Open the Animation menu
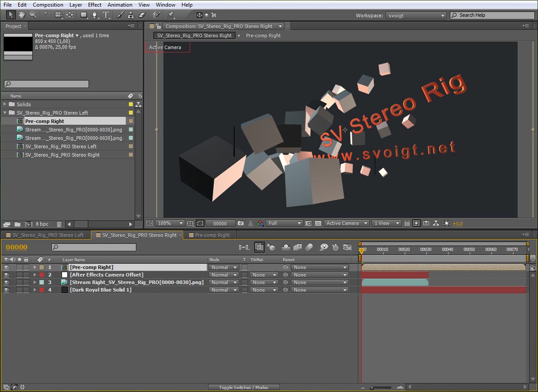 click(x=120, y=5)
